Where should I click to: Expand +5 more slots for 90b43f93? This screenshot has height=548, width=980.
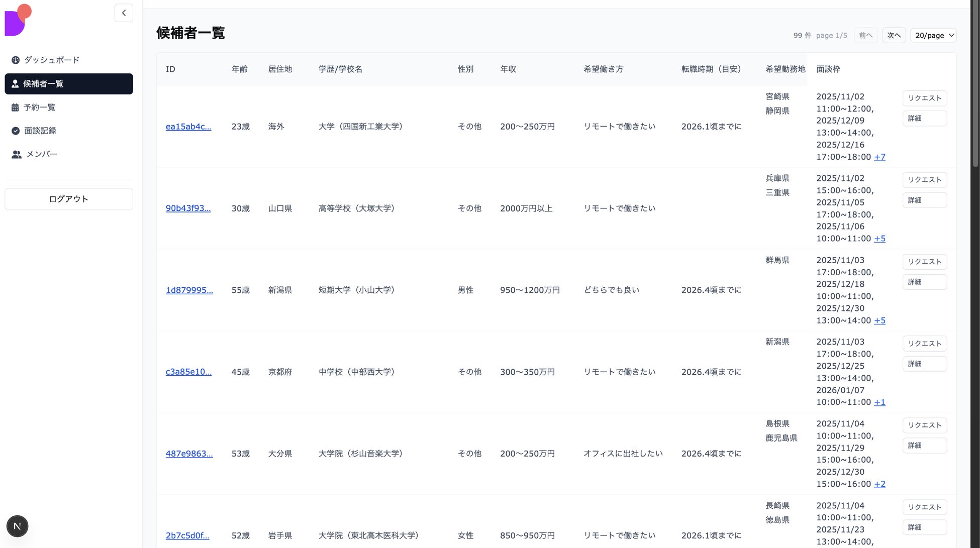click(x=879, y=239)
